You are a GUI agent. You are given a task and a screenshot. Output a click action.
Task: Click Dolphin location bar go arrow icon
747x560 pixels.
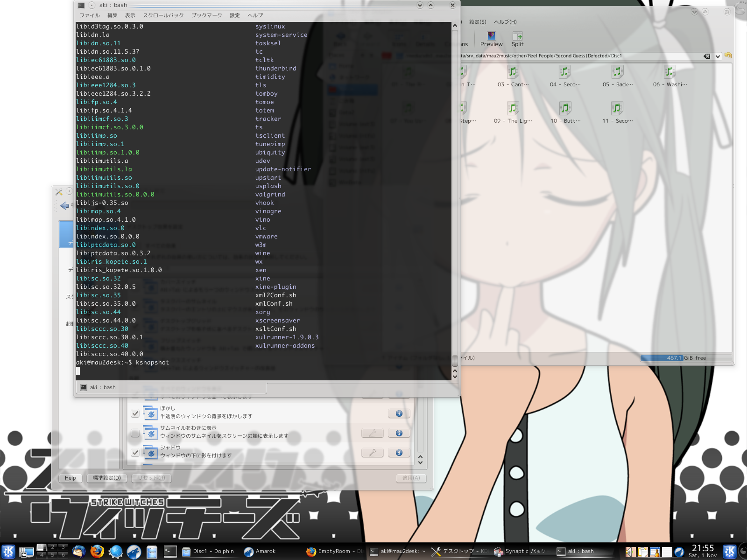coord(728,56)
